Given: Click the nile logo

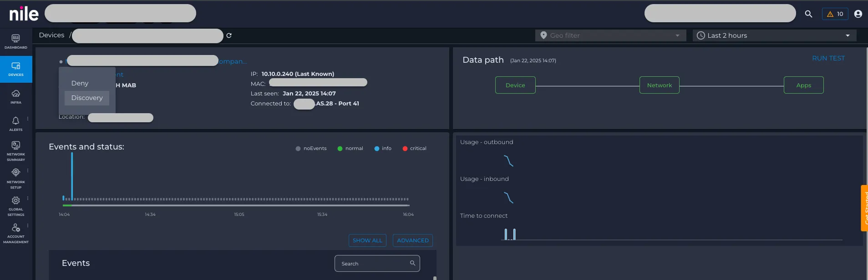Looking at the screenshot, I should tap(24, 14).
